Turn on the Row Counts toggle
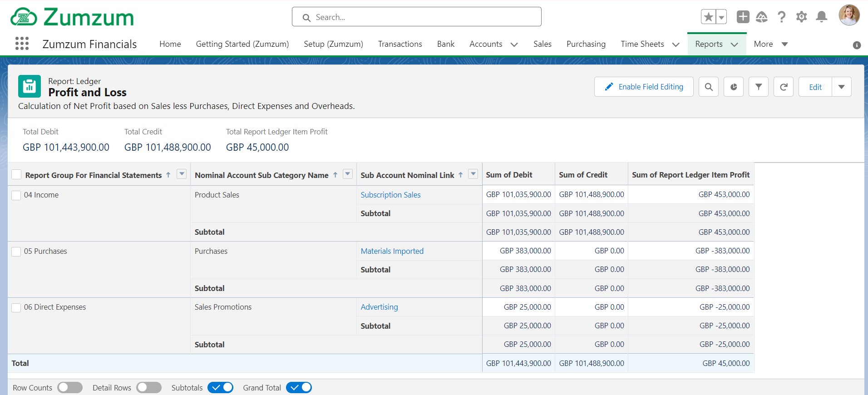 (70, 387)
